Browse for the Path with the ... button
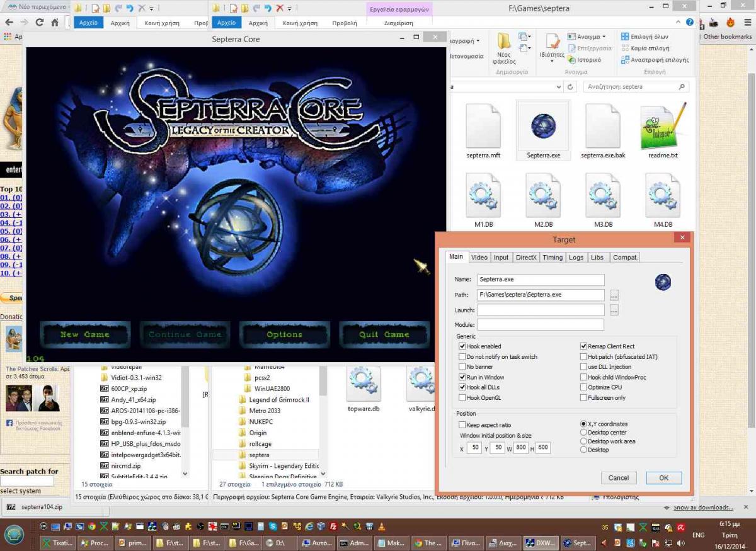This screenshot has width=756, height=551. tap(614, 295)
